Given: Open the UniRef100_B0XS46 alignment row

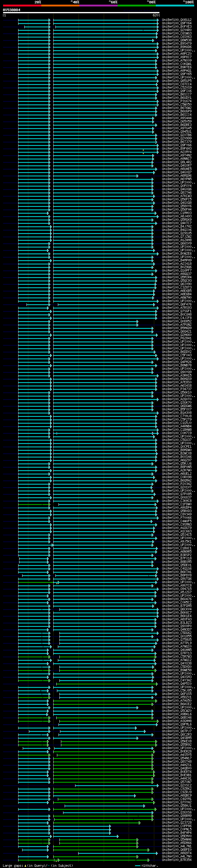Looking at the screenshot, I should click(176, 457).
